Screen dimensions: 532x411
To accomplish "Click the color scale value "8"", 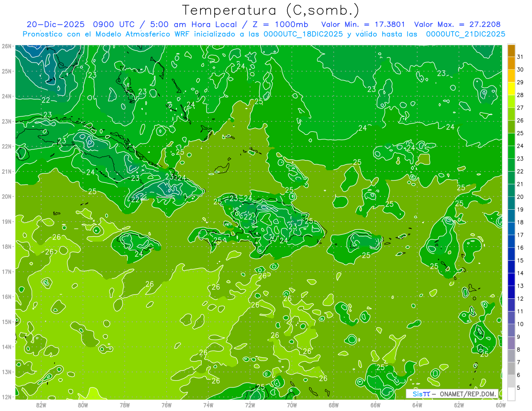I will [x=518, y=349].
